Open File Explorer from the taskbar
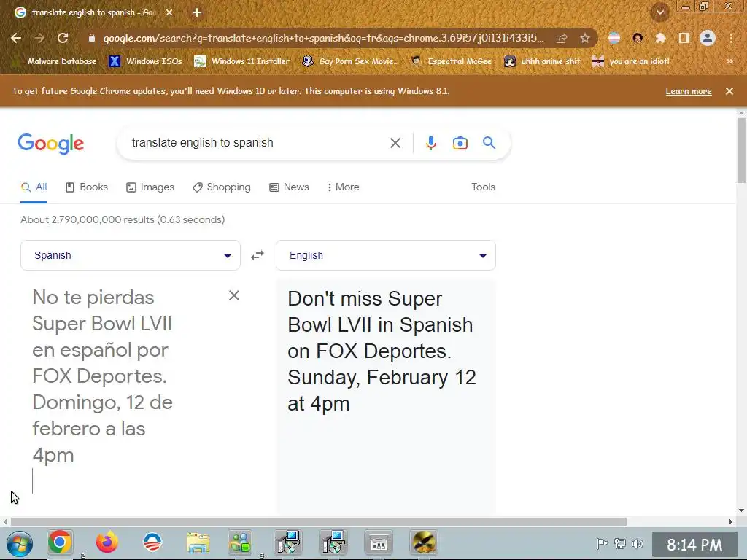747x560 pixels. 198,543
